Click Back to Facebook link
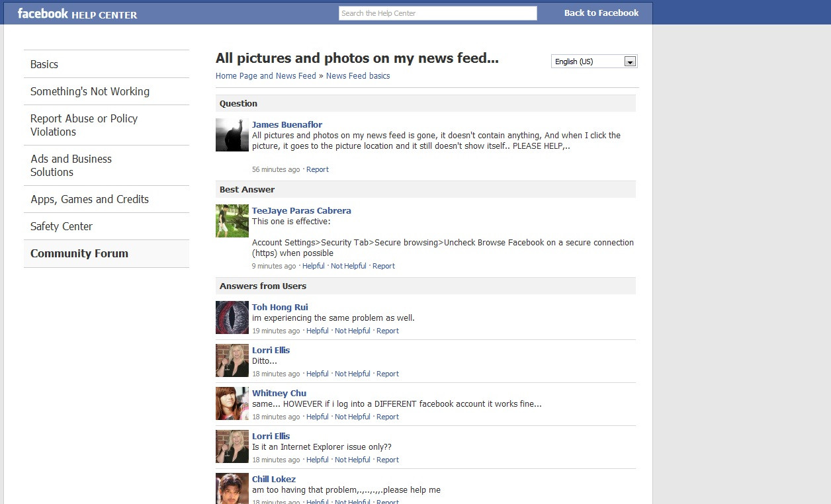 tap(601, 13)
